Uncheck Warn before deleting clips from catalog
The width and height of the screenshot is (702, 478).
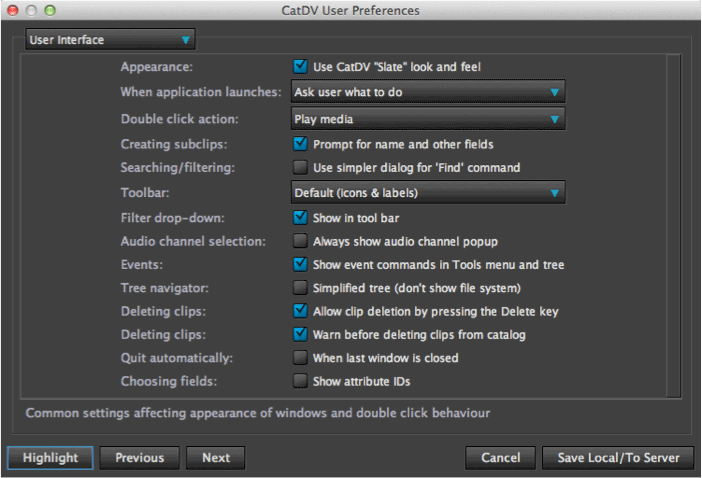click(300, 334)
